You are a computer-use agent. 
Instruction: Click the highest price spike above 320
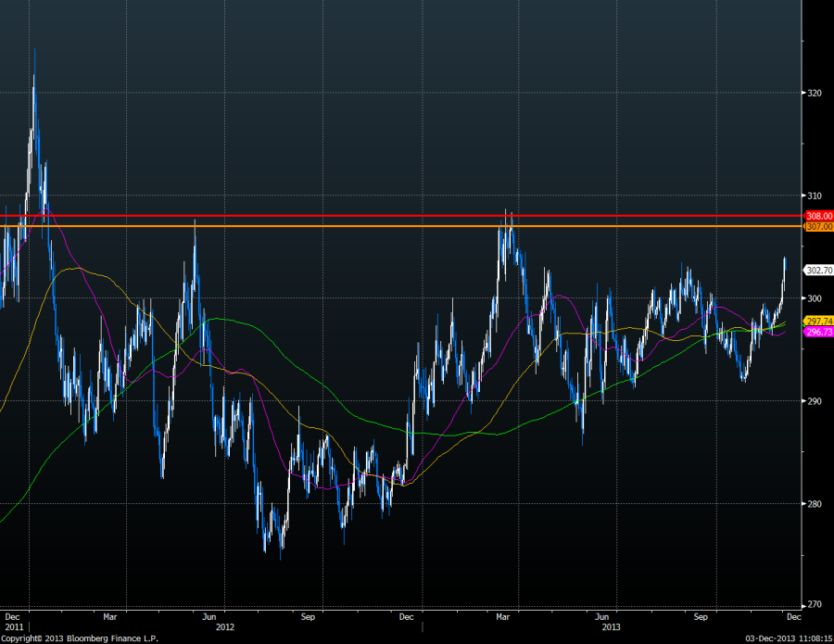34,56
